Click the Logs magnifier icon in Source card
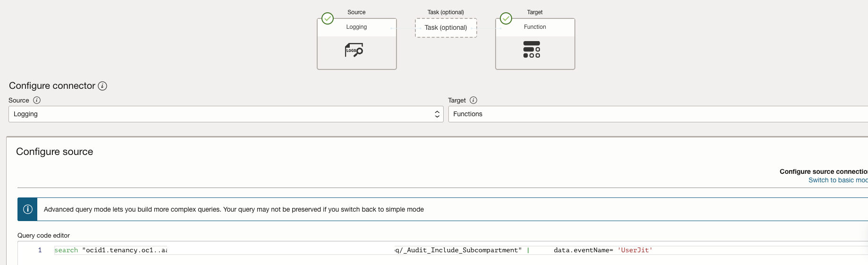This screenshot has height=265, width=868. pos(354,50)
